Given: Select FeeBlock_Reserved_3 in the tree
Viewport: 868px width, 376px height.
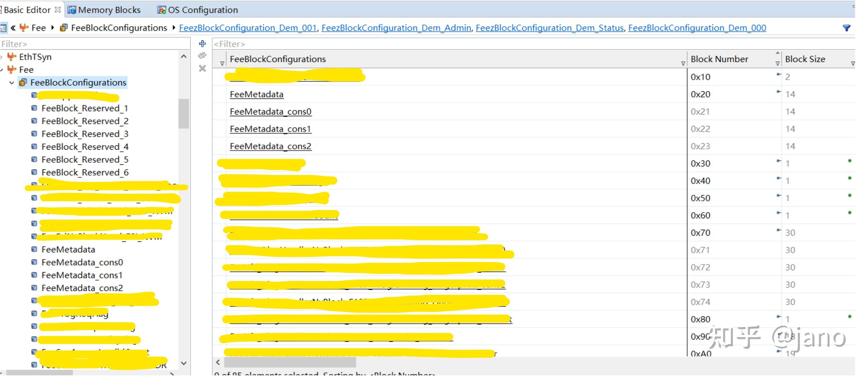Looking at the screenshot, I should (84, 134).
